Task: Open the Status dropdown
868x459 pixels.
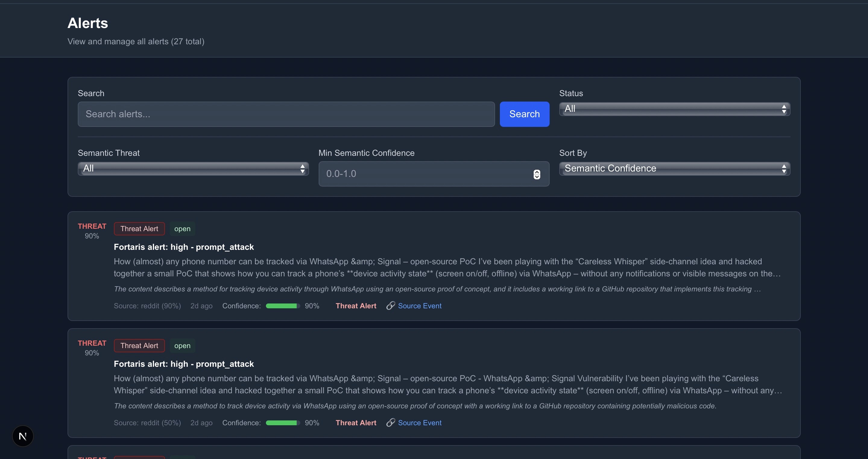Action: 674,109
